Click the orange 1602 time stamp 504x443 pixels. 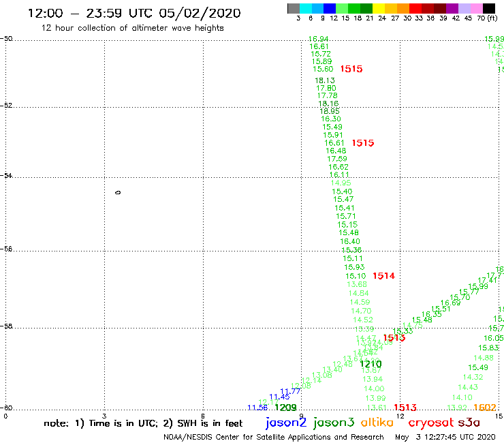pyautogui.click(x=485, y=408)
